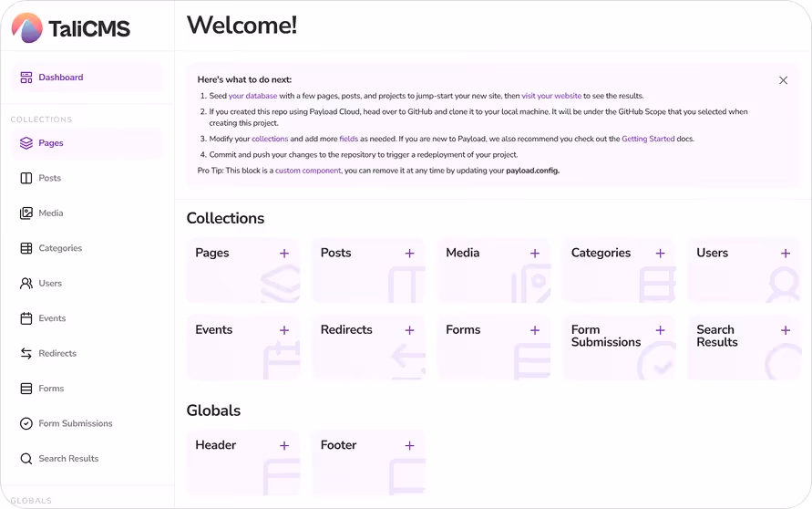Add new Form Submissions entry plus icon
The height and width of the screenshot is (509, 812).
(661, 330)
